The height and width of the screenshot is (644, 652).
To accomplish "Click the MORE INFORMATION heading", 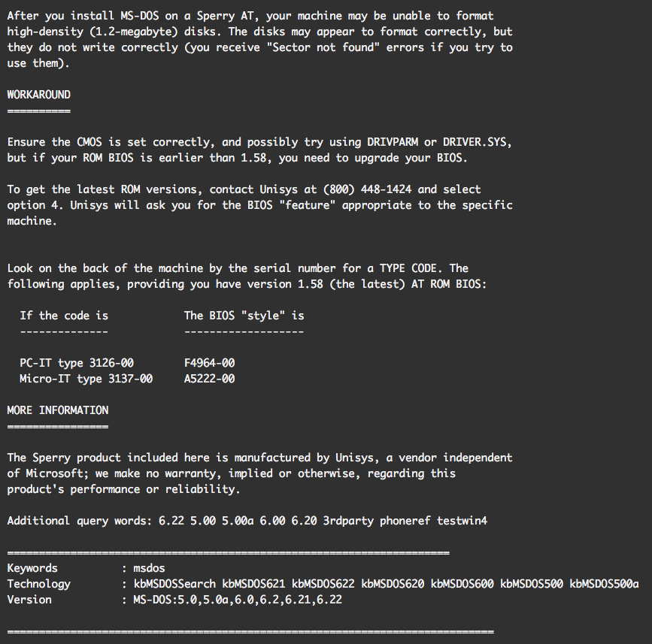I will tap(57, 410).
